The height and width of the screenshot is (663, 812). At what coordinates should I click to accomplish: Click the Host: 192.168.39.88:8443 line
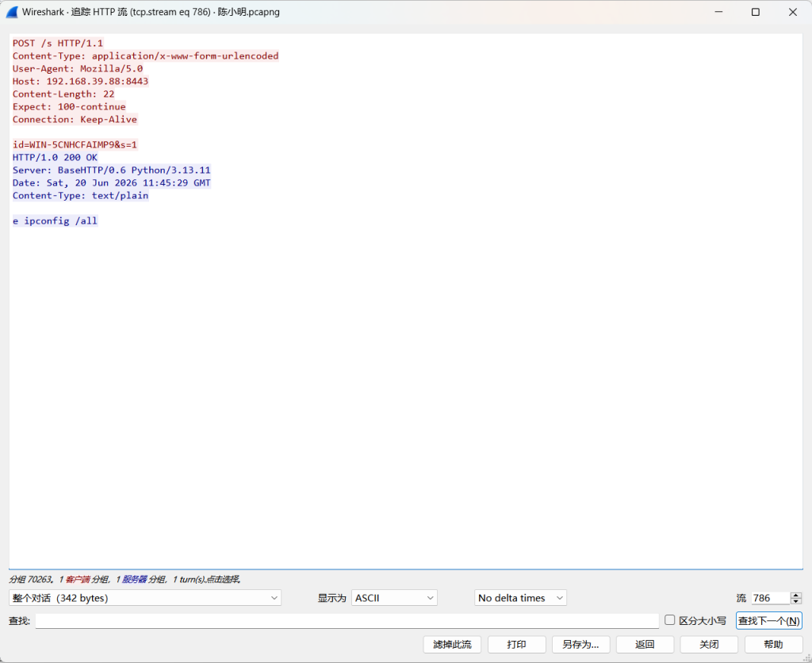tap(80, 82)
